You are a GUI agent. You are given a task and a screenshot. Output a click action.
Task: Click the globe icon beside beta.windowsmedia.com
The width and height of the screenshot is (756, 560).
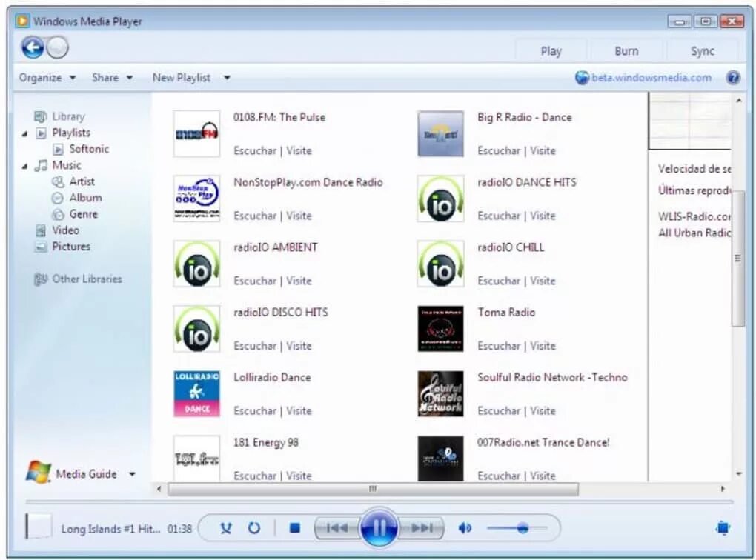[x=582, y=78]
